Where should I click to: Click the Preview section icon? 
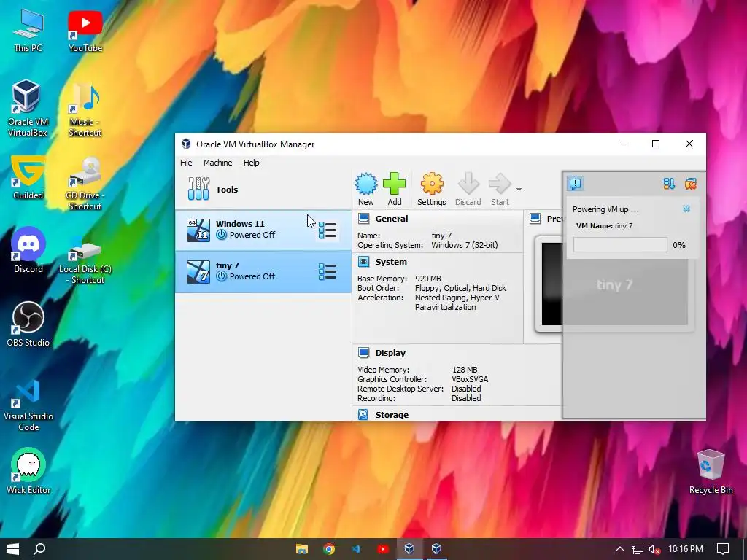(535, 219)
